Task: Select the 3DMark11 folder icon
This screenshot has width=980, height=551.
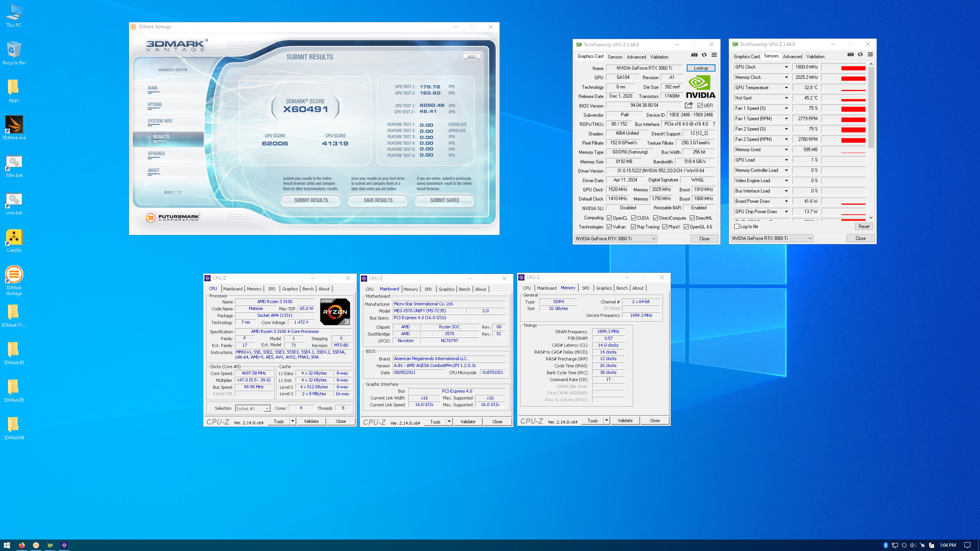Action: click(14, 316)
